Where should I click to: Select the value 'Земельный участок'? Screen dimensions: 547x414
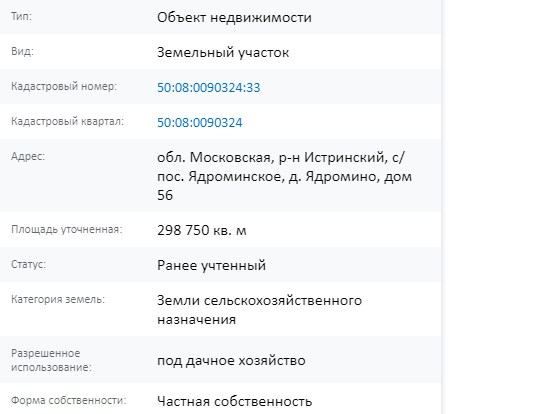pyautogui.click(x=223, y=53)
